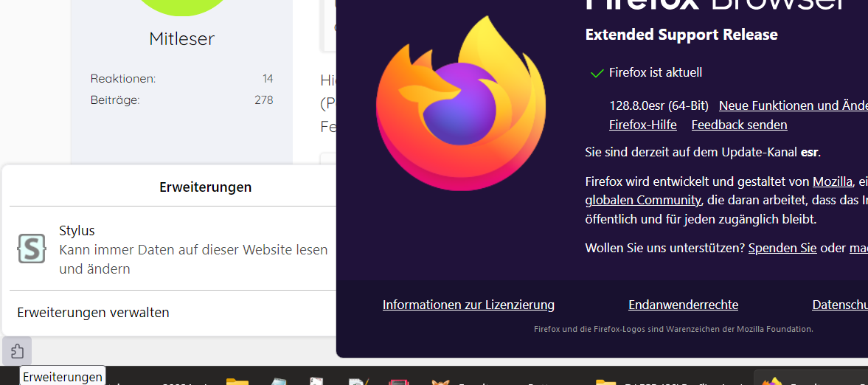Click Extended Support Release heading
Screen dimensions: 868x385
tap(681, 35)
